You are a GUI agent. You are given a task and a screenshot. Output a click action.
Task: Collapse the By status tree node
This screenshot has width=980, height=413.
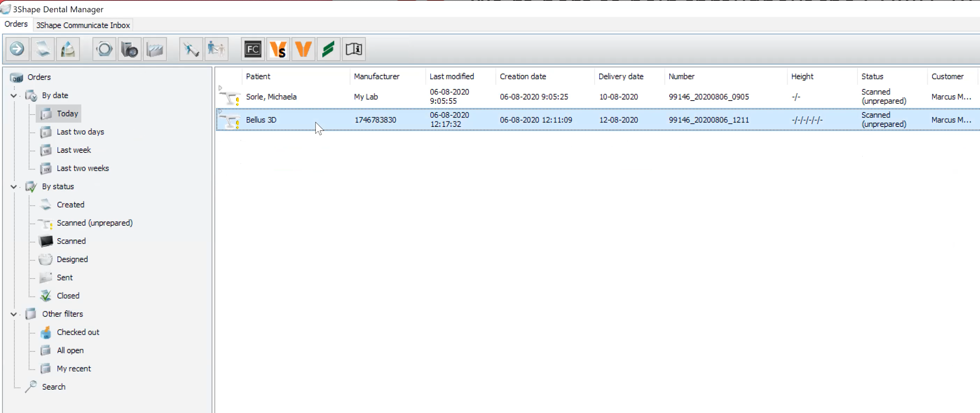(14, 187)
